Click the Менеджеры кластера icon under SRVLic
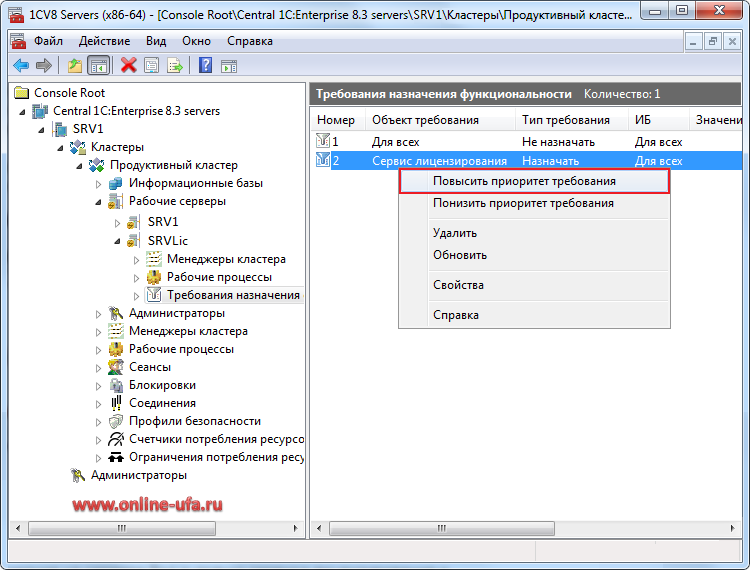750x570 pixels. click(x=154, y=259)
